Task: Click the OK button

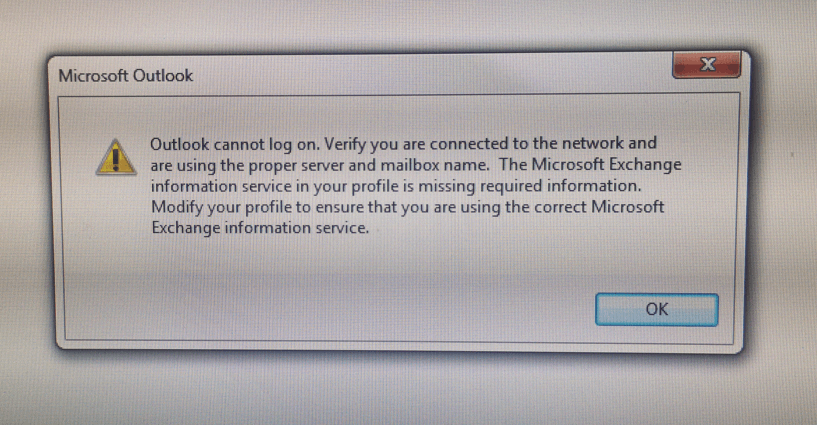Action: click(x=657, y=309)
